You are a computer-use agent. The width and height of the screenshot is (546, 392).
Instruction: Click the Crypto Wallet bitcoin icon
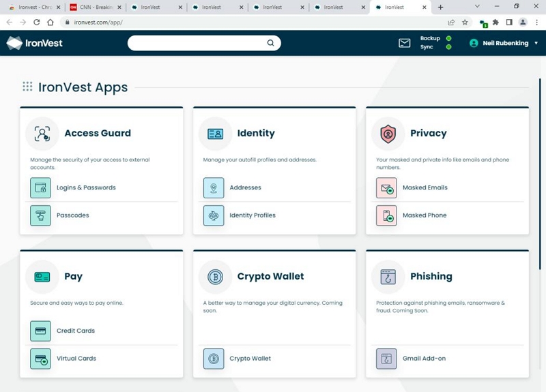[x=214, y=359]
